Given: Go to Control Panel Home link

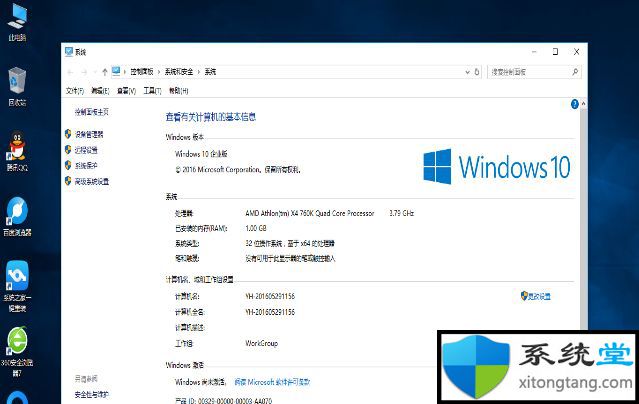Looking at the screenshot, I should pos(92,112).
